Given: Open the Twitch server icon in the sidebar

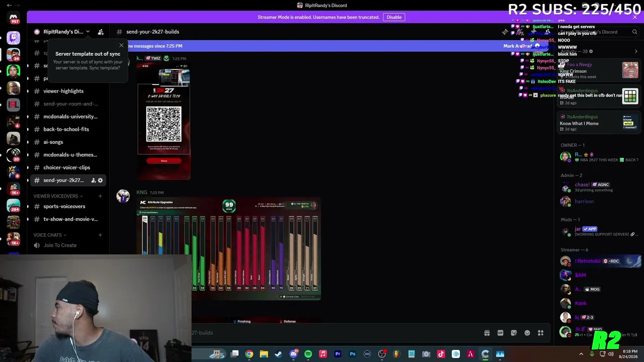Looking at the screenshot, I should tap(14, 38).
